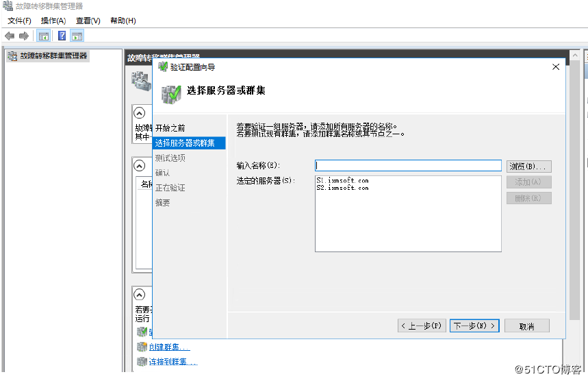This screenshot has width=588, height=381.
Task: Close the 验证配置向导 dialog
Action: tap(556, 67)
